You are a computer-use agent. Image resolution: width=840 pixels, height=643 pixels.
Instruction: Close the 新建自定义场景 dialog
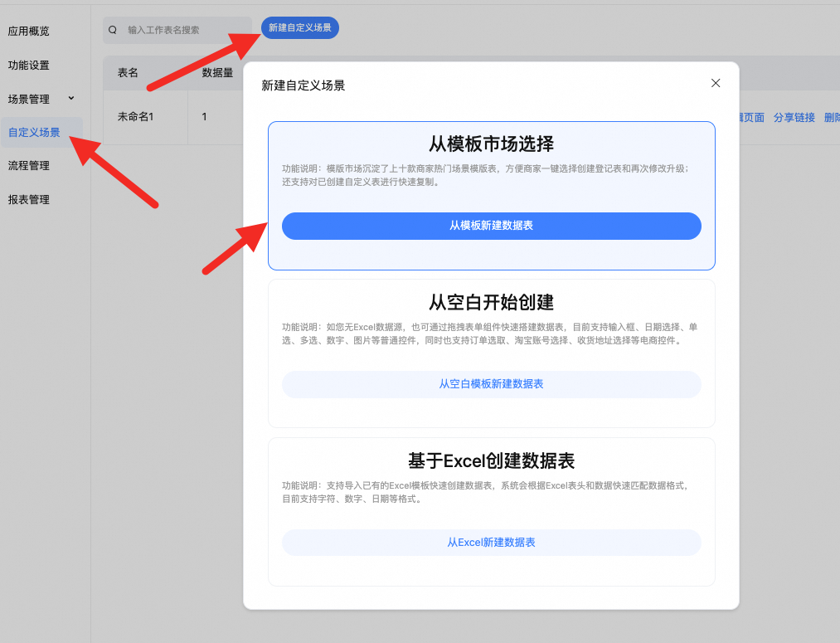[x=715, y=83]
